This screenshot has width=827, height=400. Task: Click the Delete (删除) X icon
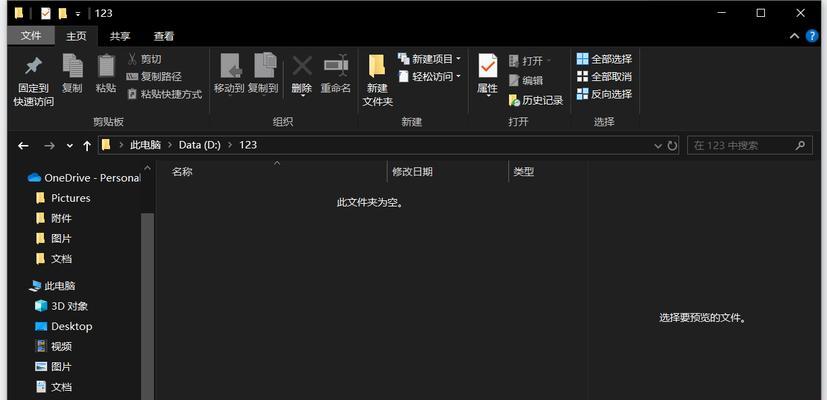coord(302,66)
